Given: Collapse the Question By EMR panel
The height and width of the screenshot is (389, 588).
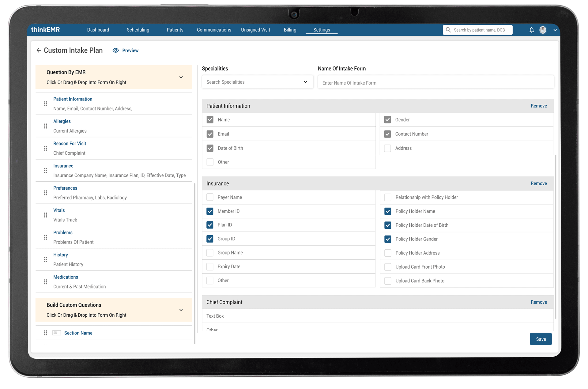Looking at the screenshot, I should pyautogui.click(x=181, y=77).
